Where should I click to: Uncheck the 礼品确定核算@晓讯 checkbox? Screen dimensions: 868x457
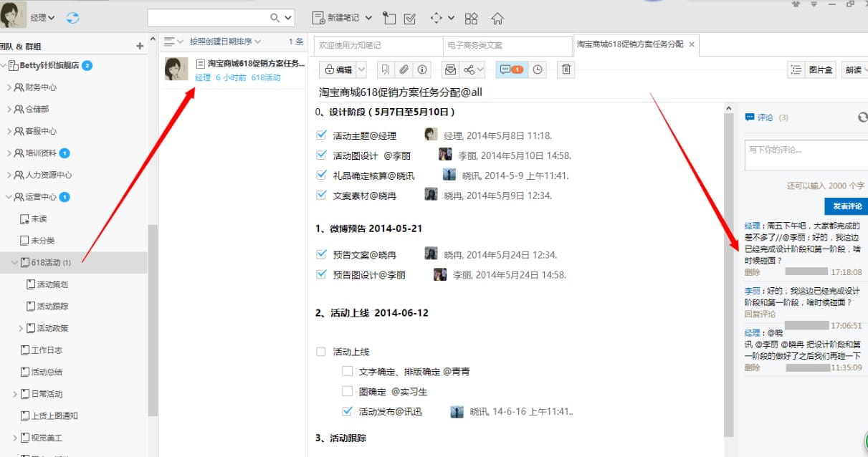click(x=321, y=175)
